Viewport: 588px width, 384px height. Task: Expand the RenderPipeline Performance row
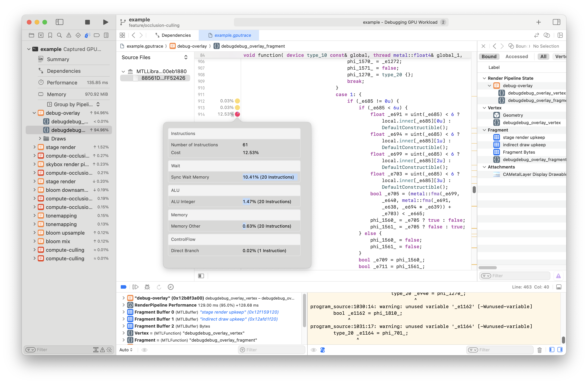click(x=123, y=305)
